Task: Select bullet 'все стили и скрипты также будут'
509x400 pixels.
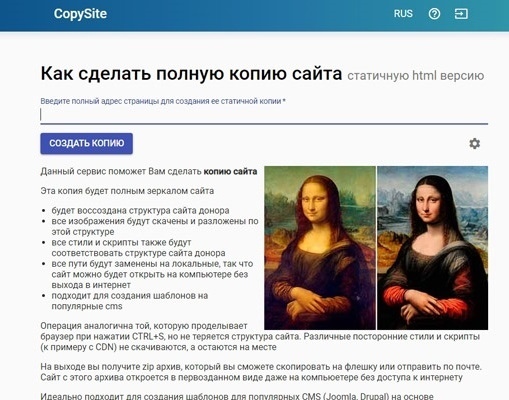Action: click(138, 248)
